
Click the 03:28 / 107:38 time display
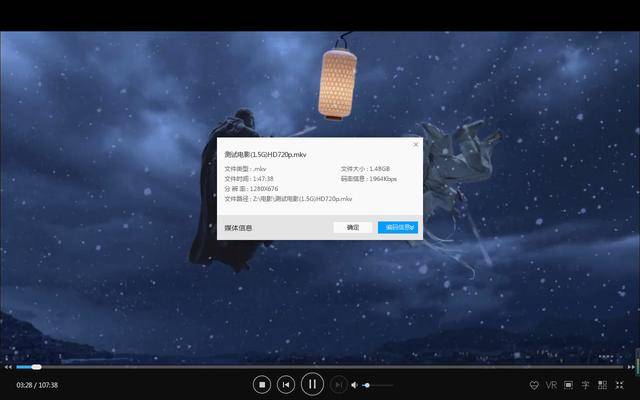(37, 385)
